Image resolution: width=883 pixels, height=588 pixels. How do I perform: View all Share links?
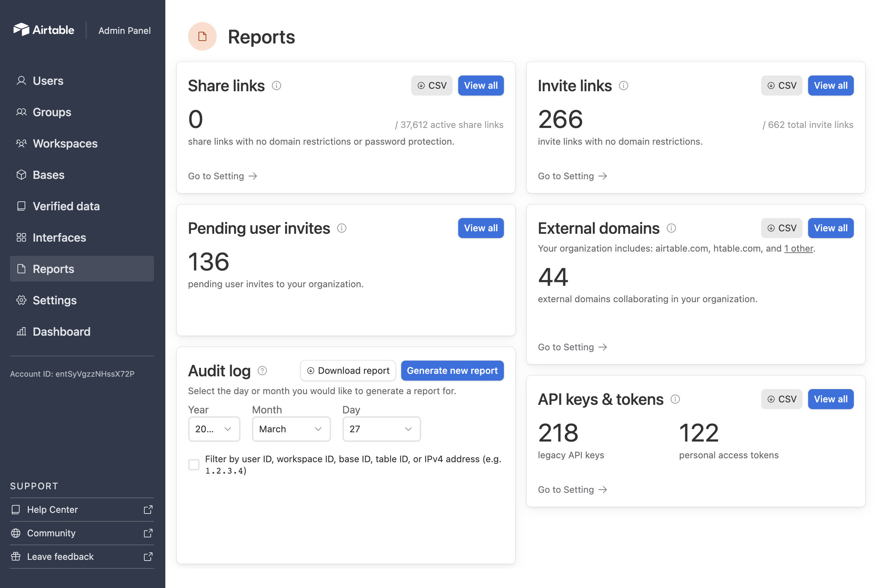(x=481, y=86)
